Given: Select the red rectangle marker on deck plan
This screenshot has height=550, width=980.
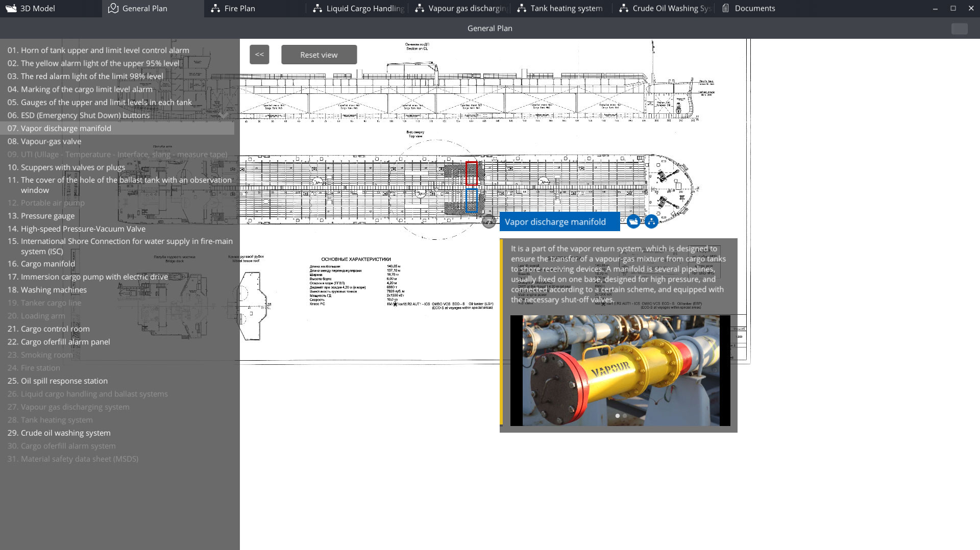Looking at the screenshot, I should point(471,173).
